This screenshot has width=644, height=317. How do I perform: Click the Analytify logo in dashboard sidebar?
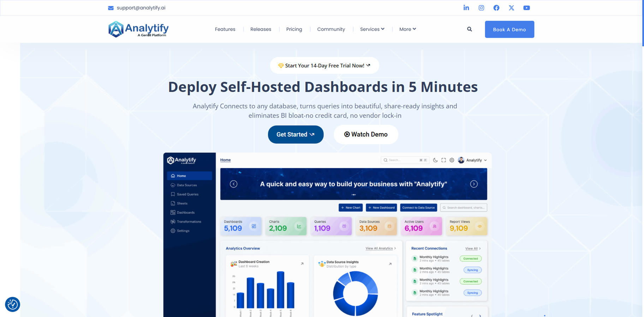[181, 160]
